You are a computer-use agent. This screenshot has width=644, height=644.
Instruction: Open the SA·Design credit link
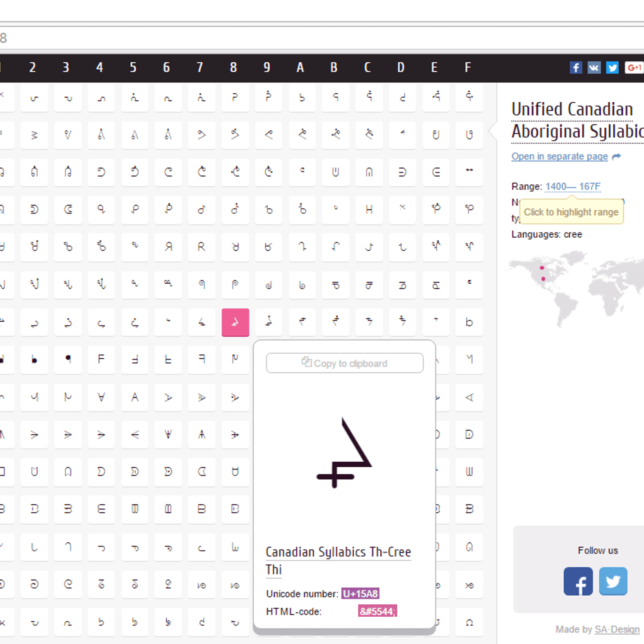coord(617,630)
